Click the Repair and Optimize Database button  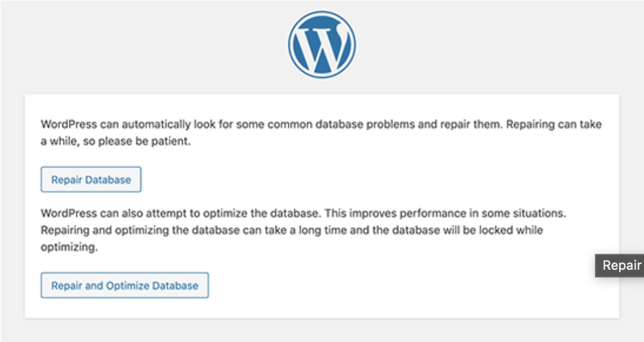click(124, 285)
